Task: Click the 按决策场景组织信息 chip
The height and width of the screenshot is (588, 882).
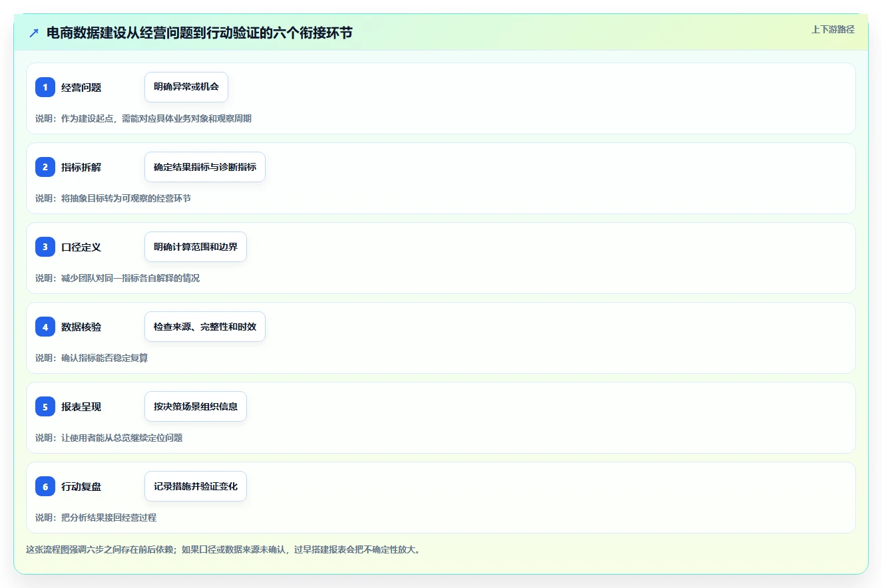Action: pos(196,406)
